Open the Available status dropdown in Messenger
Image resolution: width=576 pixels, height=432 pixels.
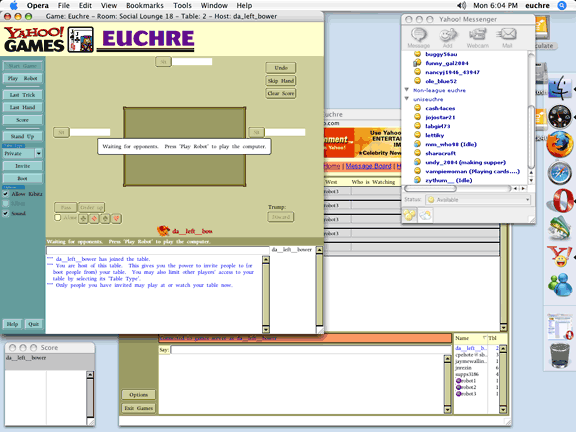478,199
